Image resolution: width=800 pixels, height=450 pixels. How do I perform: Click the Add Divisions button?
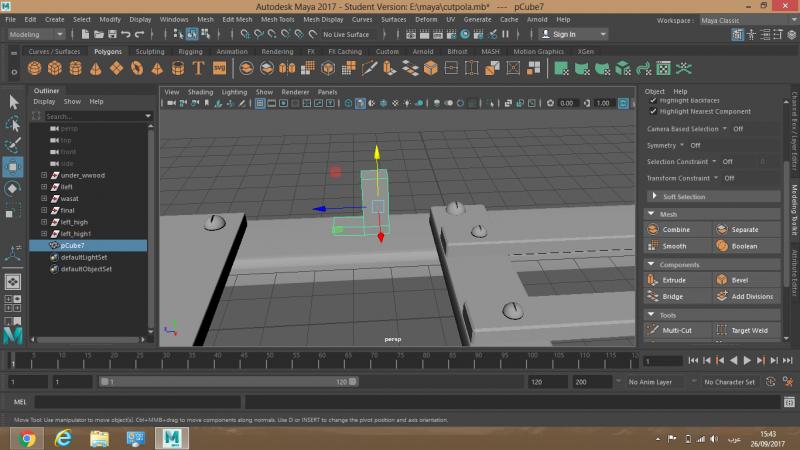pos(746,296)
